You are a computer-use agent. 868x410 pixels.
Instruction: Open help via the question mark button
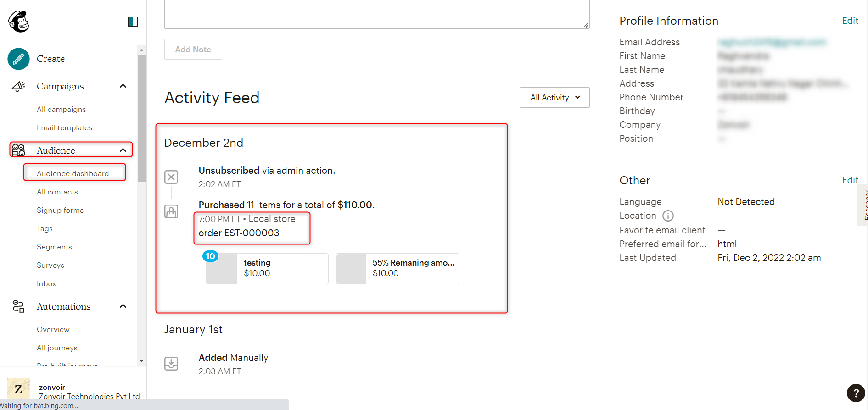point(856,393)
